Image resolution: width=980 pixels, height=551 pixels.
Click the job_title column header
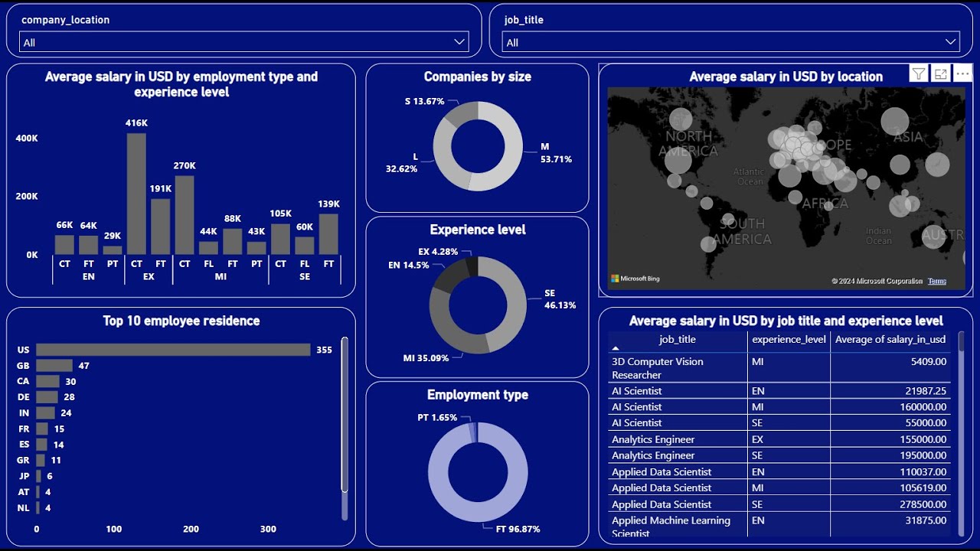coord(678,339)
